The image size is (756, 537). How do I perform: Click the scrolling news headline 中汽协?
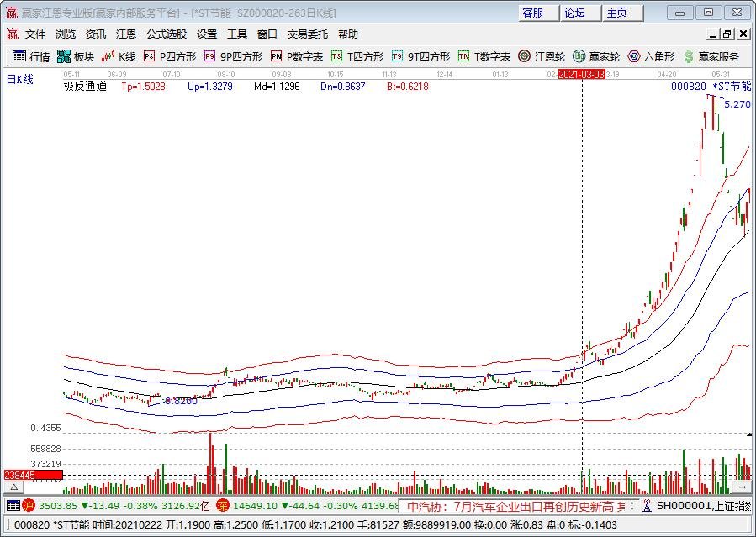point(515,507)
